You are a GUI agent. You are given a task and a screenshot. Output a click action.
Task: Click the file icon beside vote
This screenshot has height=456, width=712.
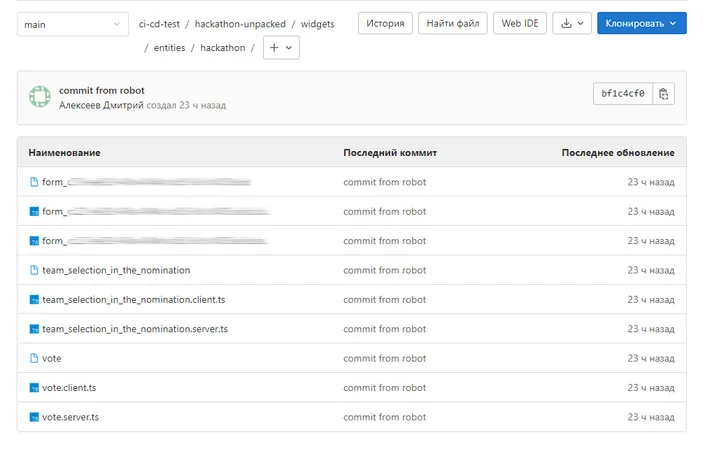pos(34,358)
